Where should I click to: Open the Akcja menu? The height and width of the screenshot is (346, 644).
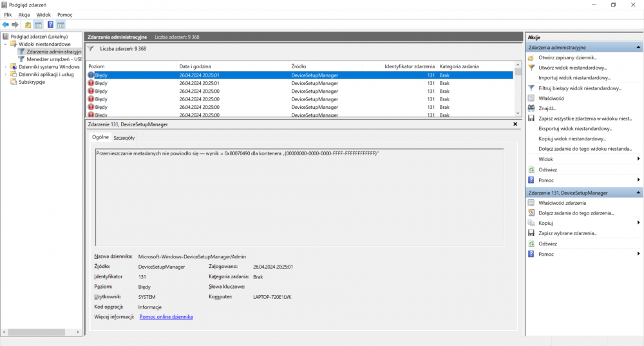coord(24,14)
